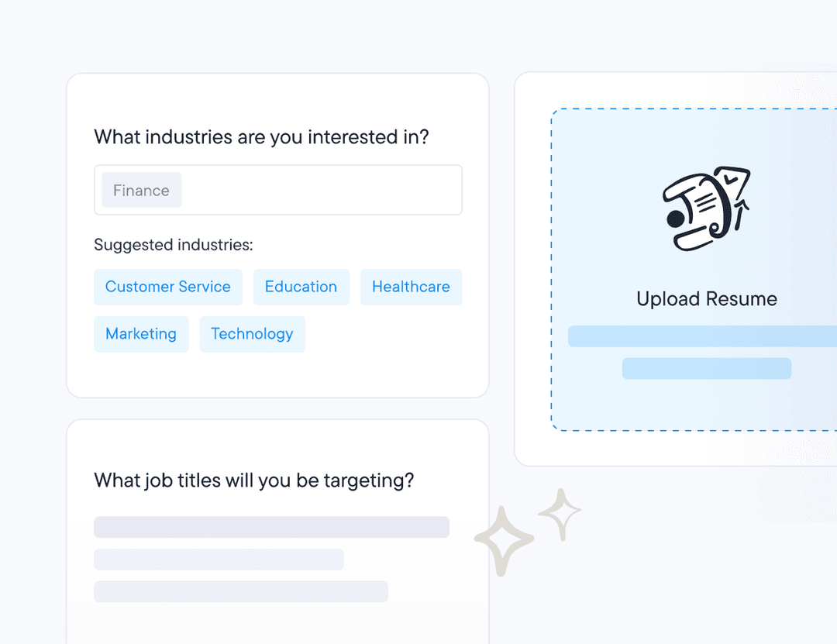The image size is (837, 644).
Task: Click the Upload Resume label
Action: [706, 299]
